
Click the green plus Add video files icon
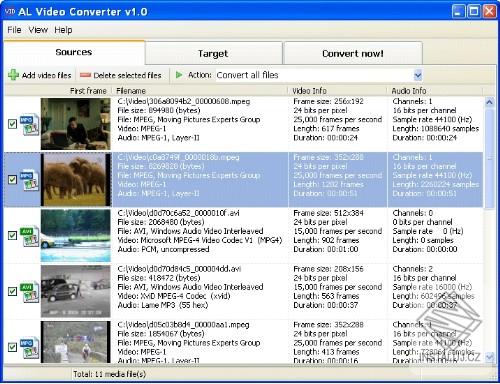tap(13, 75)
